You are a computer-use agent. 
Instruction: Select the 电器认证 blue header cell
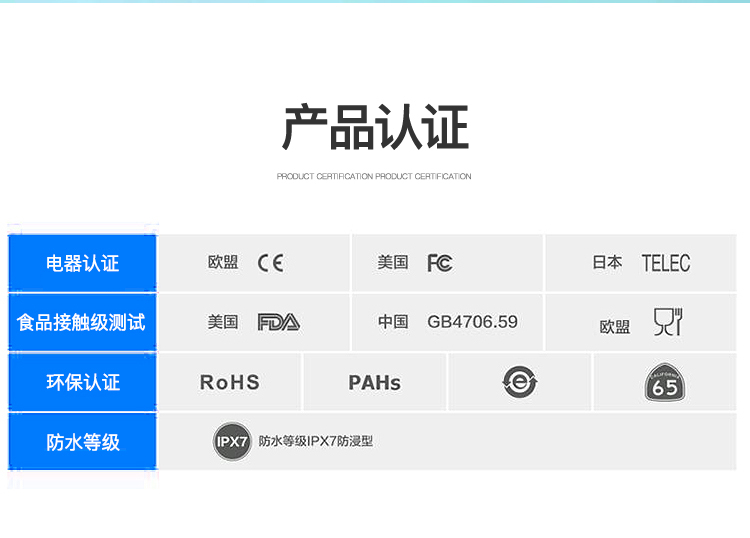(x=82, y=263)
